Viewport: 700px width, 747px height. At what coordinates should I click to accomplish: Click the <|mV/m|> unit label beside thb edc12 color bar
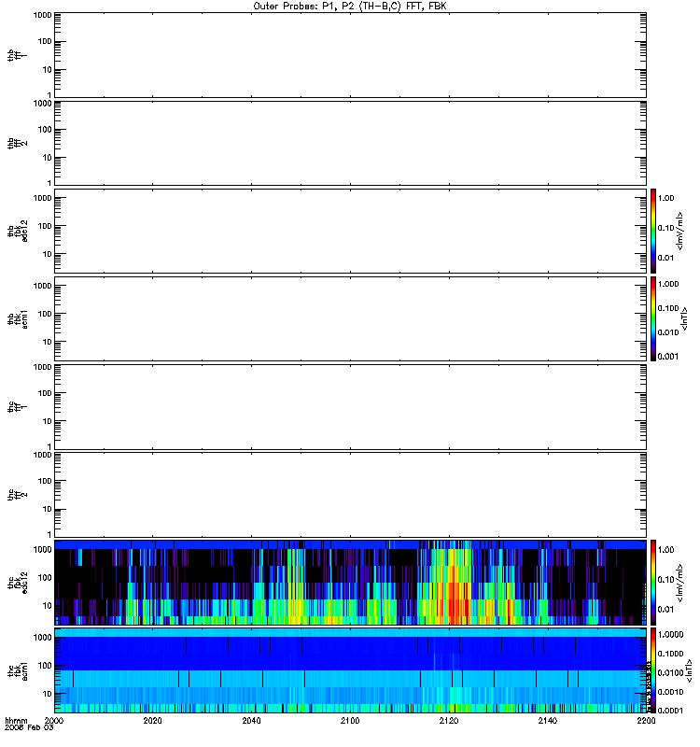680,231
